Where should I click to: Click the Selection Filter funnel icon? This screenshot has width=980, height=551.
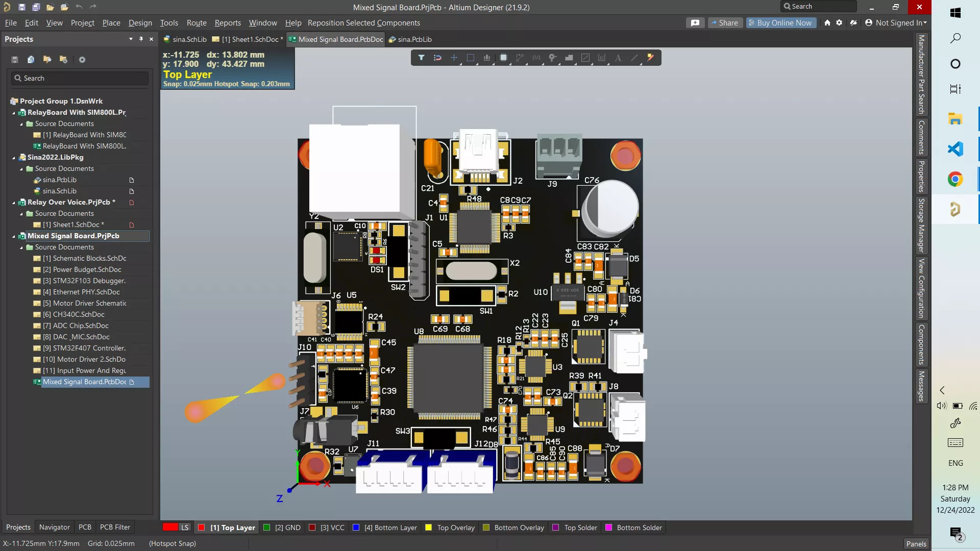click(x=421, y=58)
